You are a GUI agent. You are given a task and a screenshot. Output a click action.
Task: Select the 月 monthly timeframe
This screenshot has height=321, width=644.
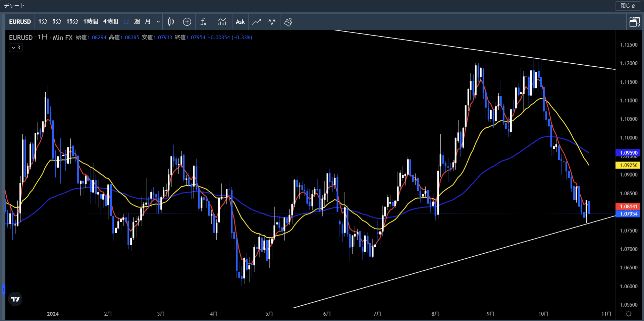148,21
